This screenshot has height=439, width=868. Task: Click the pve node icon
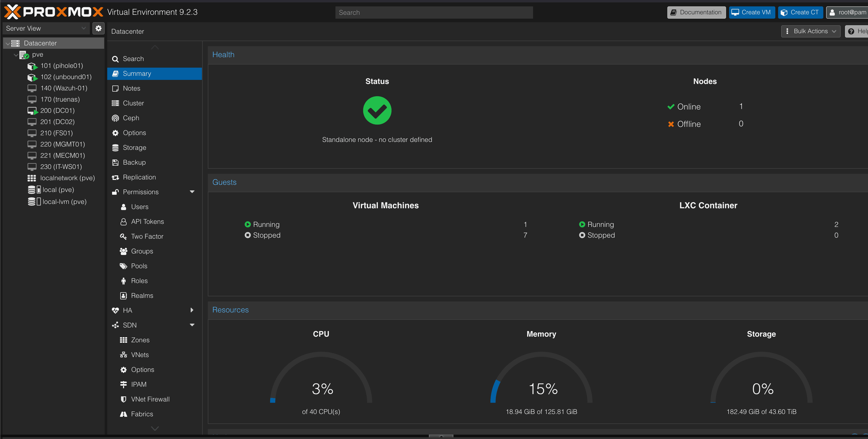tap(24, 55)
